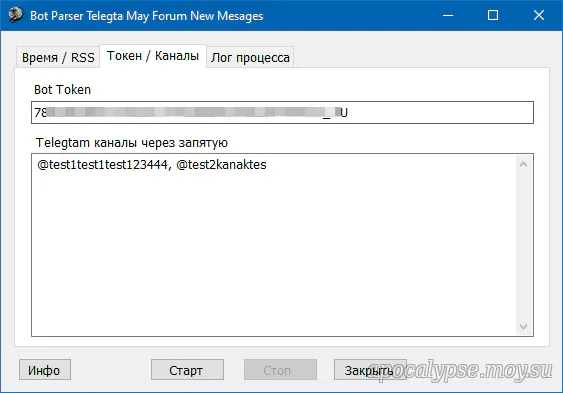Click the Bot Token label

tap(62, 89)
